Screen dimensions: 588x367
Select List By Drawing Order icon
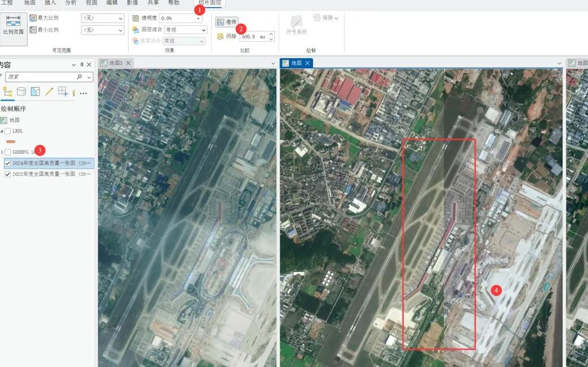click(7, 92)
